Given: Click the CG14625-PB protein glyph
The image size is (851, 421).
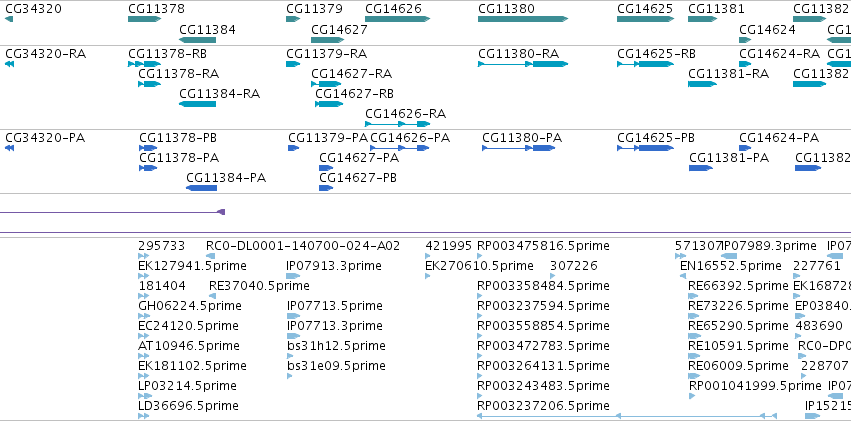Looking at the screenshot, I should (x=645, y=148).
